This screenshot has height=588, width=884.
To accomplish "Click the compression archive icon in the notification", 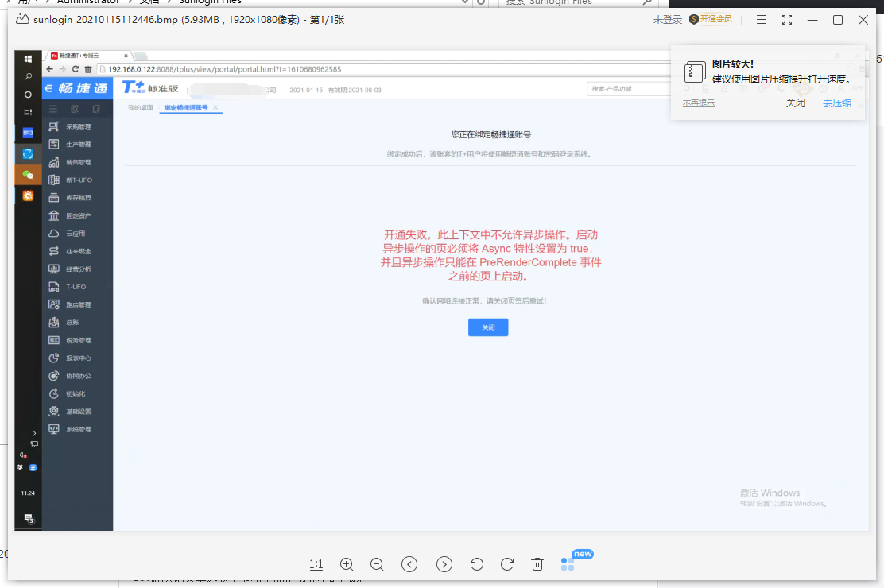I will pyautogui.click(x=695, y=72).
